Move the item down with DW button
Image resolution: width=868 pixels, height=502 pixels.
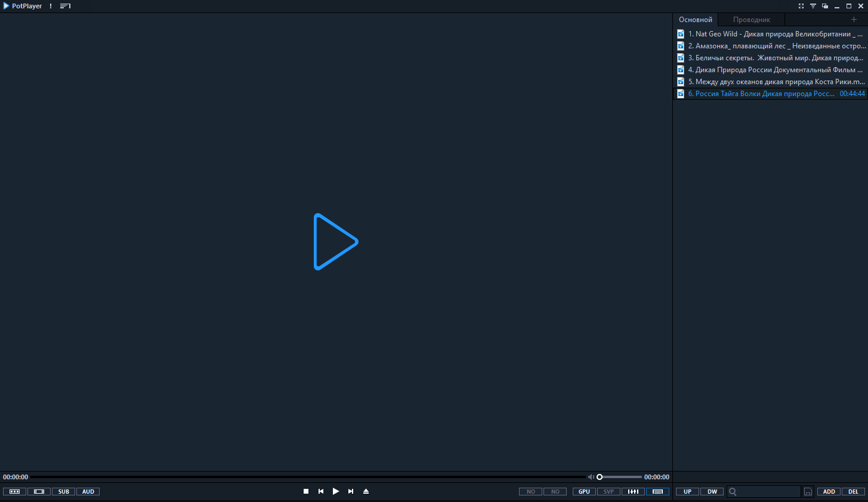pos(712,492)
